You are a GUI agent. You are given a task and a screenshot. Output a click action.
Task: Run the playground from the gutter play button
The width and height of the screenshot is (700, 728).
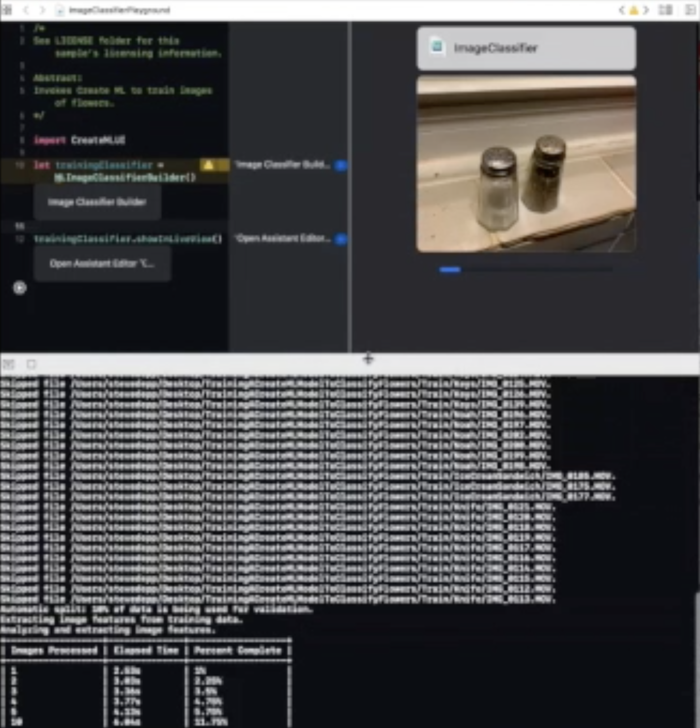pos(20,289)
